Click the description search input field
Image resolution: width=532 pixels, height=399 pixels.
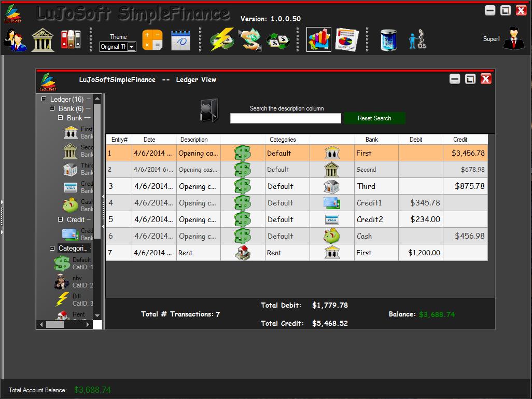click(x=285, y=118)
